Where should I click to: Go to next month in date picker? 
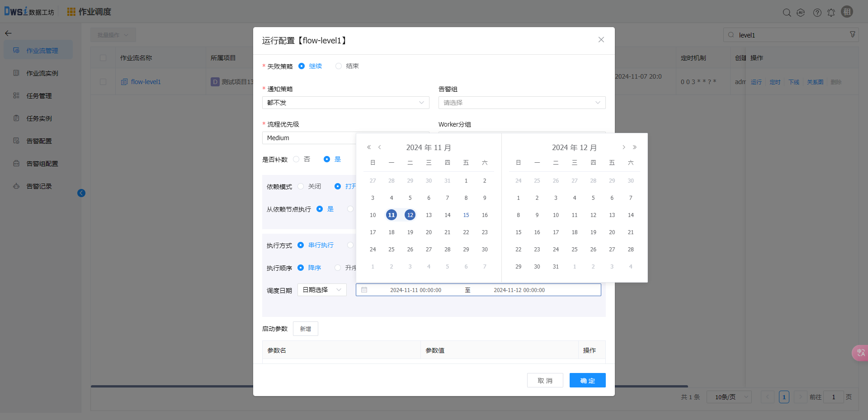623,147
